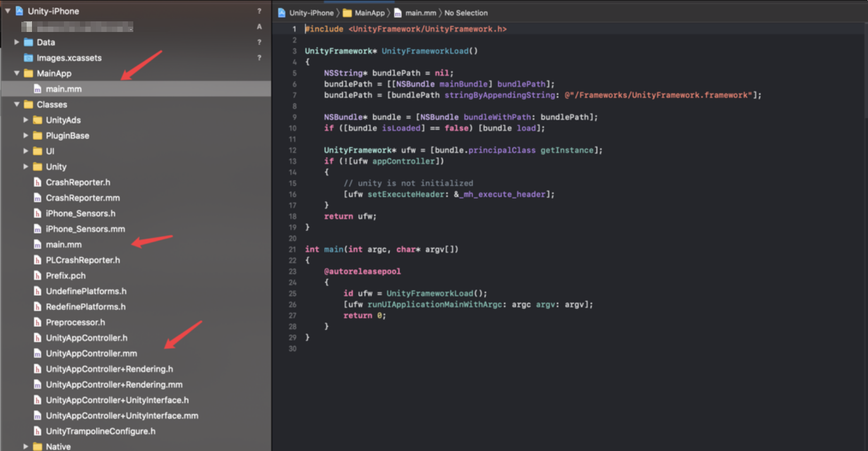This screenshot has width=868, height=451.
Task: Expand the Unity folder triangle in Classes
Action: point(26,166)
